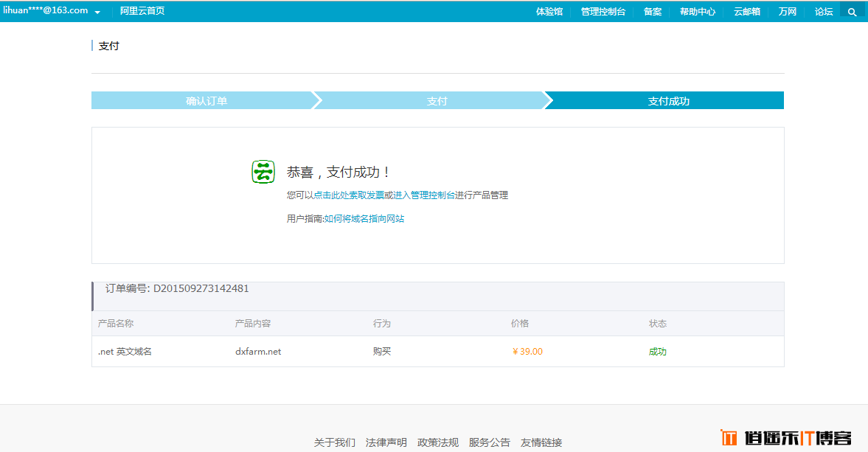Click the 产品名称 column header
Screen dimensions: 868x452
[x=116, y=324]
